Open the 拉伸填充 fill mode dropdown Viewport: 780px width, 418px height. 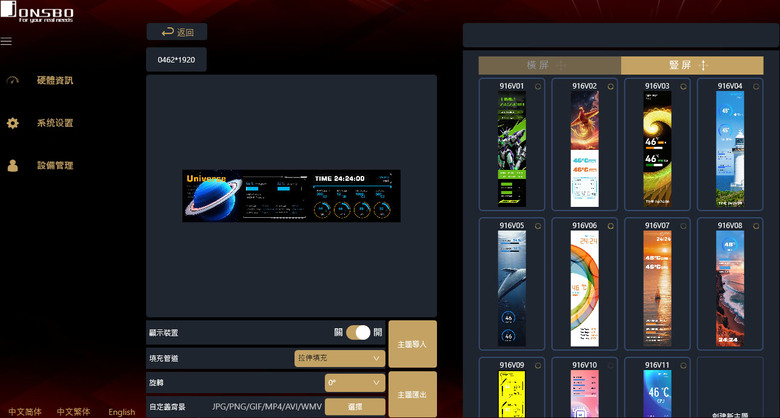click(x=340, y=358)
